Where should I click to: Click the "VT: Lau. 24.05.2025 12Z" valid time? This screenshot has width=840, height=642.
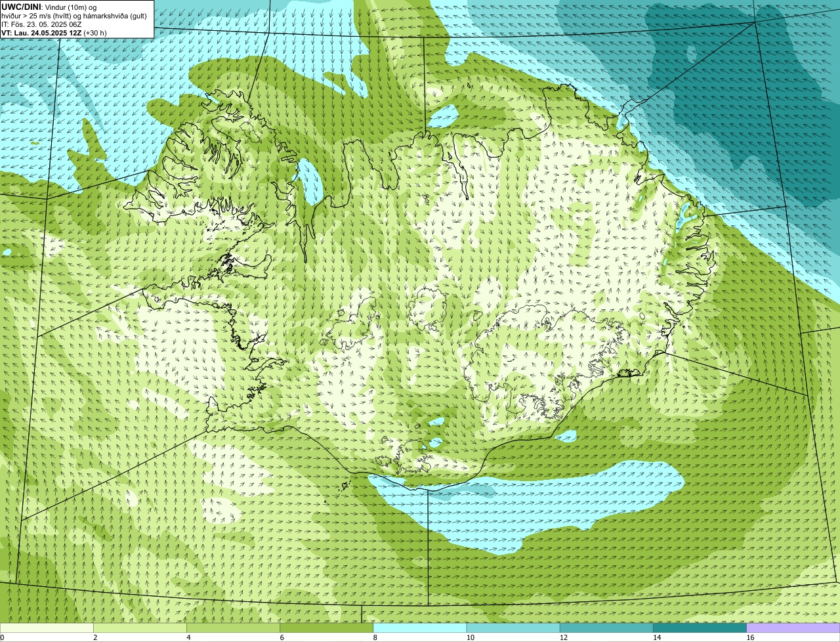point(41,33)
